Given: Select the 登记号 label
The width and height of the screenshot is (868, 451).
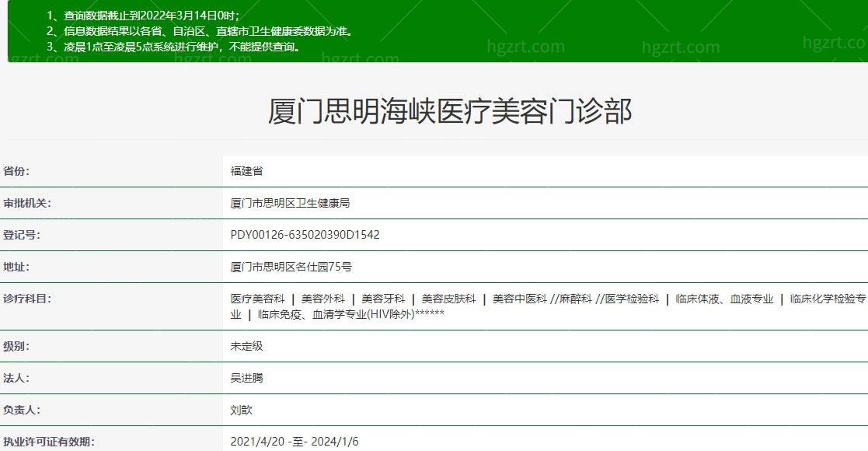Looking at the screenshot, I should point(21,235).
